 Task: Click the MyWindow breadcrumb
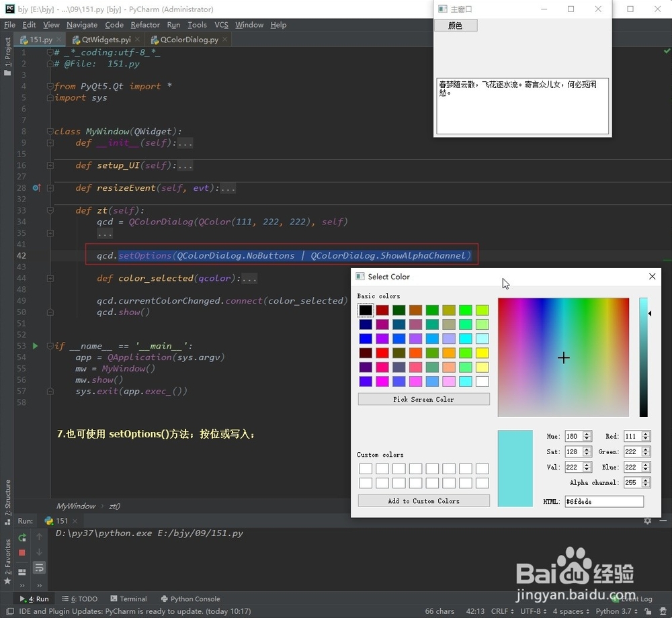(76, 506)
